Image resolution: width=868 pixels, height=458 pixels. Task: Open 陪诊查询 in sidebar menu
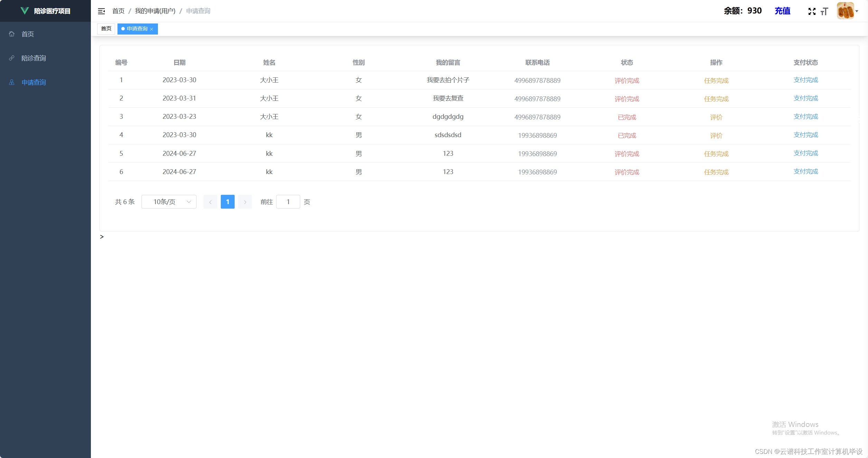(x=34, y=58)
